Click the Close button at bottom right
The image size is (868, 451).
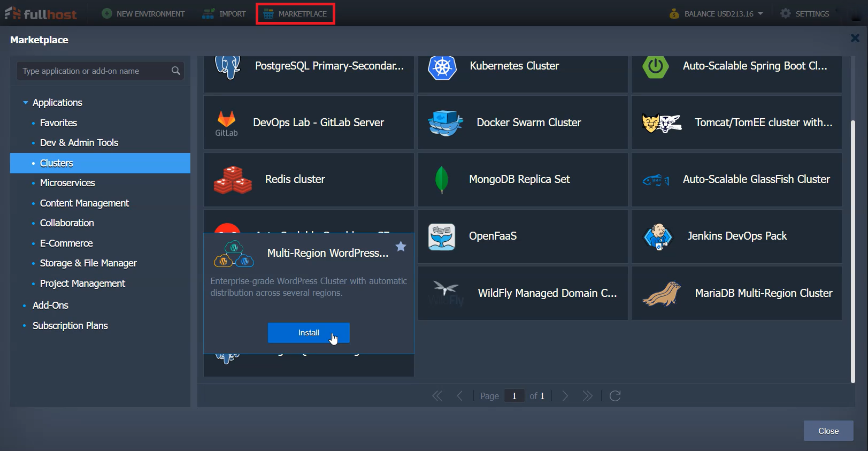828,431
